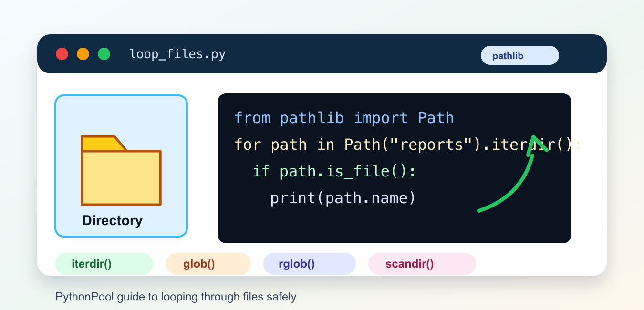Click the 'if path.is_file():' line
Screen dimensions: 644x310
pyautogui.click(x=334, y=171)
